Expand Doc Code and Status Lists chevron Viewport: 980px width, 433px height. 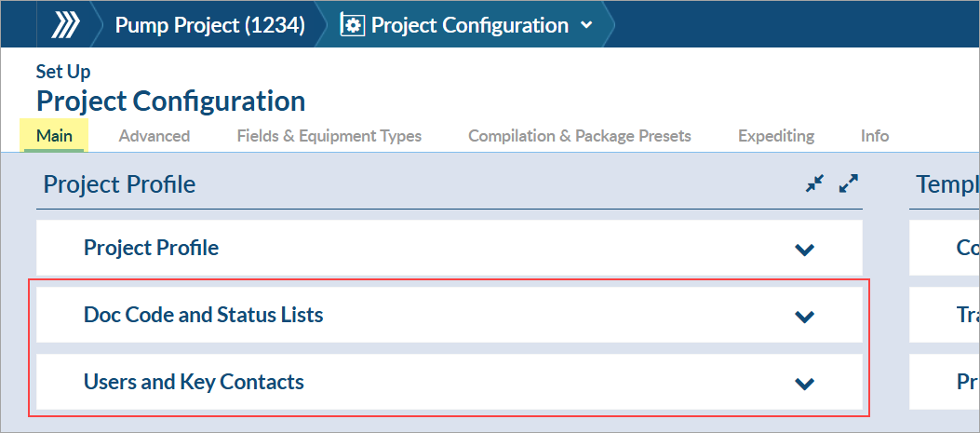[805, 316]
